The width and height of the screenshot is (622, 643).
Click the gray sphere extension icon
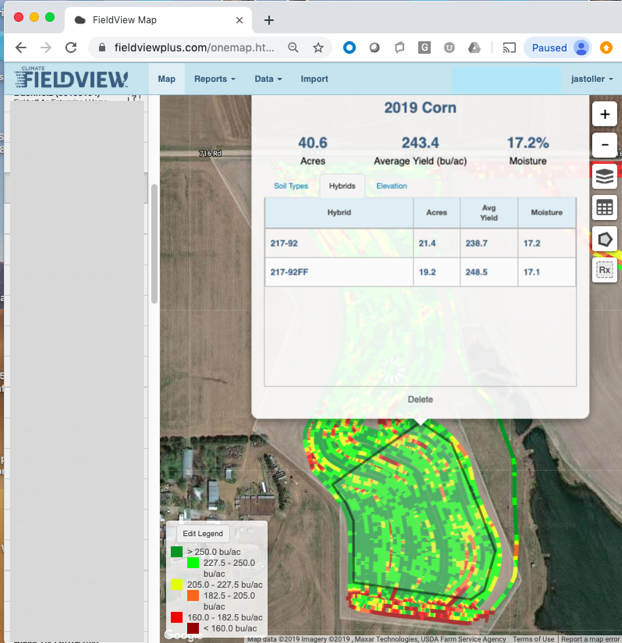[x=374, y=48]
